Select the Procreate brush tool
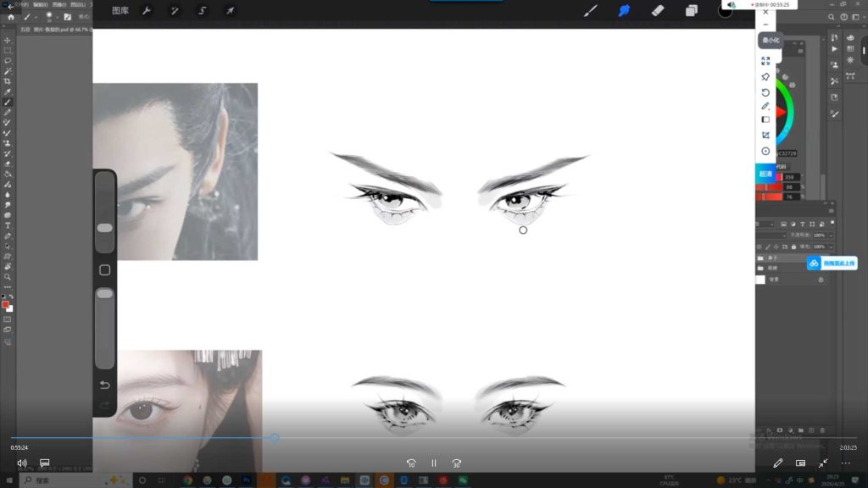This screenshot has width=868, height=488. pyautogui.click(x=590, y=10)
